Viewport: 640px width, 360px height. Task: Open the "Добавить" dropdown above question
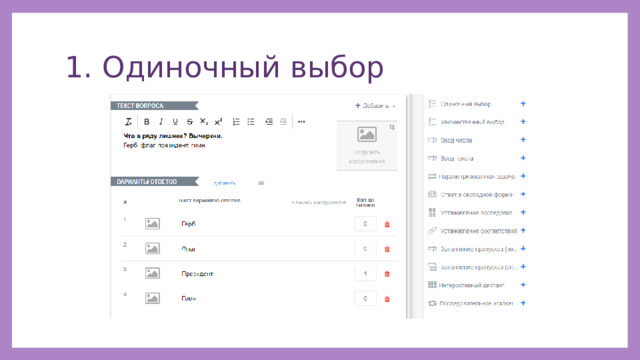tap(375, 106)
